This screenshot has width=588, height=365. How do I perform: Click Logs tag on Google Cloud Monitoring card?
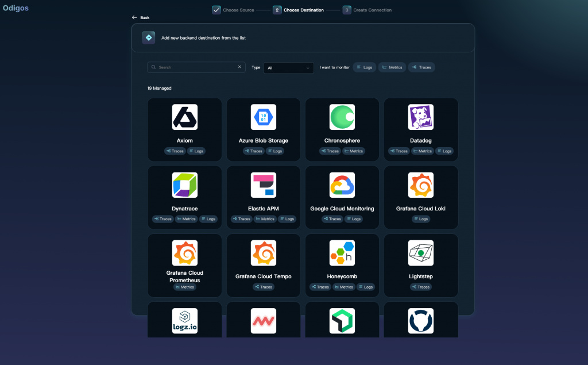(354, 219)
